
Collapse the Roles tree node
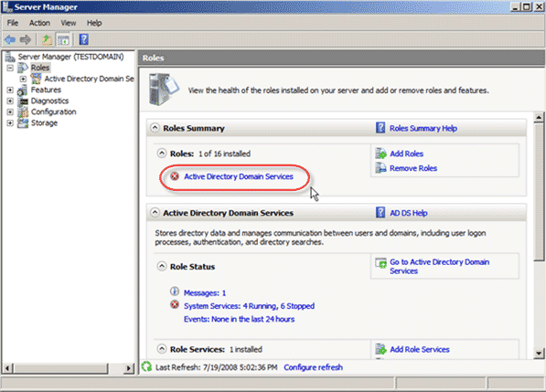click(x=10, y=68)
